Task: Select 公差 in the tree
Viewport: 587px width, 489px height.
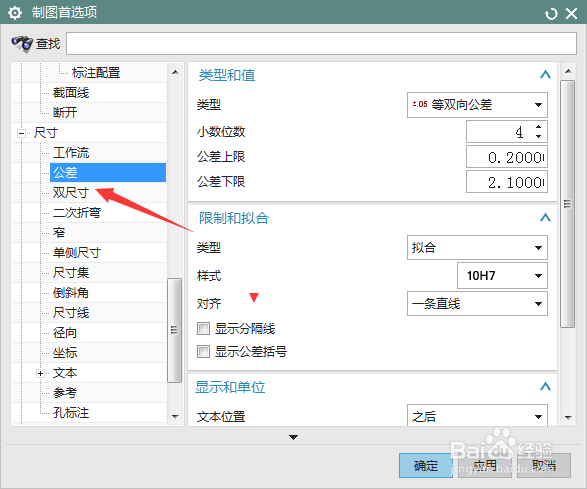Action: (108, 173)
